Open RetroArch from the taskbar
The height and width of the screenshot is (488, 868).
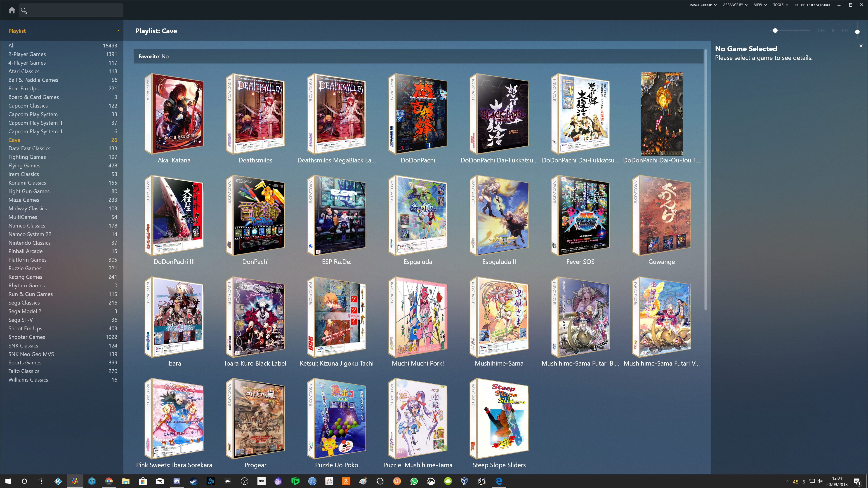[227, 481]
